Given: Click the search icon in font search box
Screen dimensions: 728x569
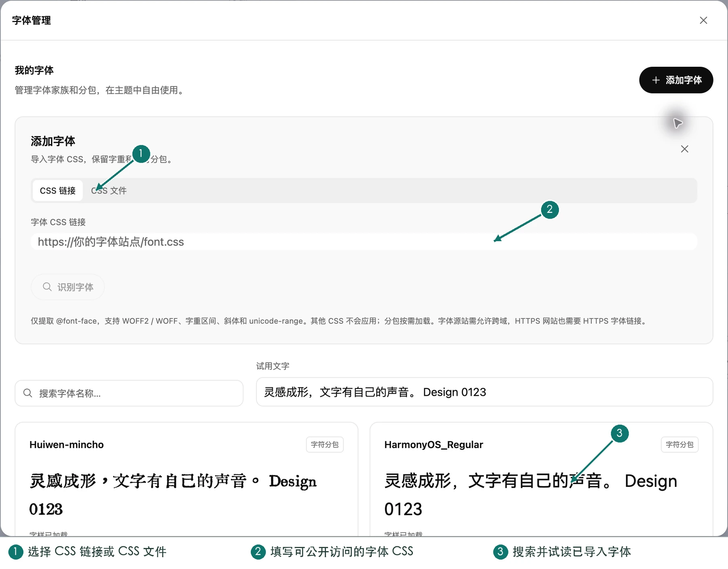Looking at the screenshot, I should (28, 393).
